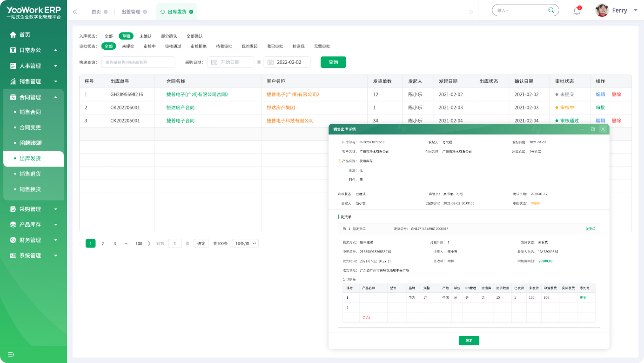This screenshot has height=363, width=644.
Task: Collapse the sidebar using double-chevron icon
Action: pyautogui.click(x=75, y=12)
